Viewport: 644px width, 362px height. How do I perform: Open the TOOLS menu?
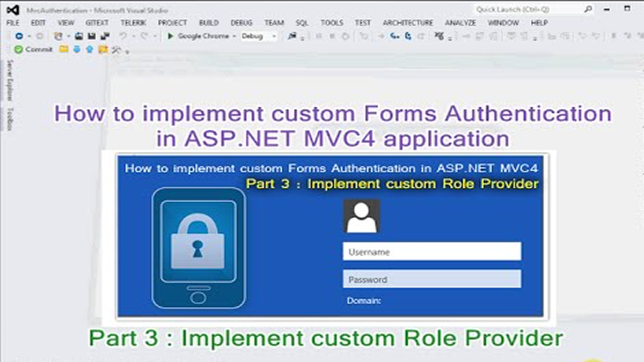click(x=332, y=23)
